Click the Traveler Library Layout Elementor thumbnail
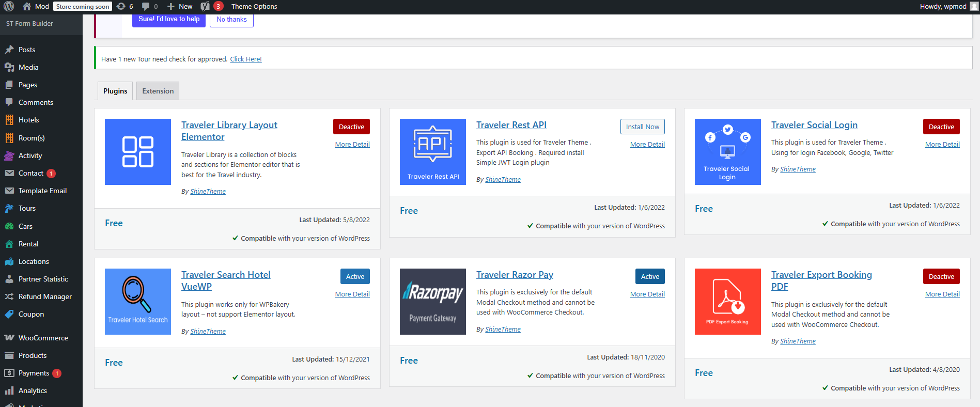980x407 pixels. pos(138,152)
